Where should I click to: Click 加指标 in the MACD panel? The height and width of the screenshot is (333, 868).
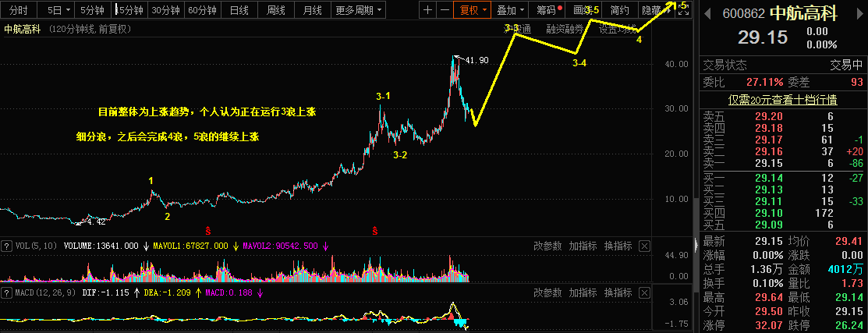583,292
